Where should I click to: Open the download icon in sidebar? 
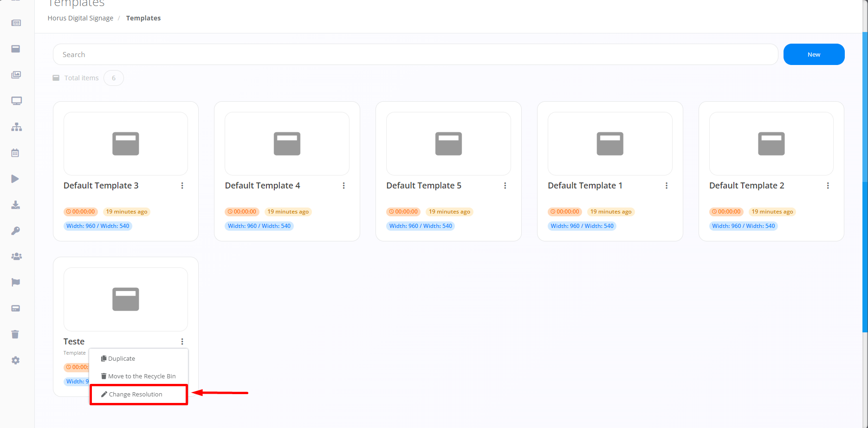point(15,205)
